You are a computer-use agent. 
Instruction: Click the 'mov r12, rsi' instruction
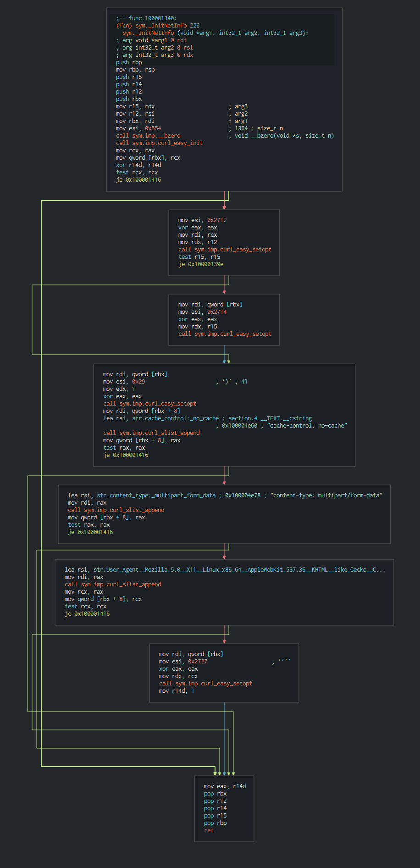click(x=135, y=114)
